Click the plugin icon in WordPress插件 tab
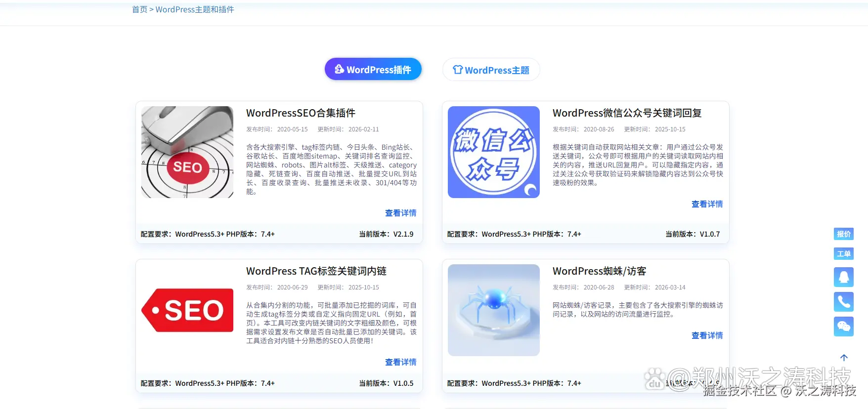Image resolution: width=868 pixels, height=409 pixels. point(340,69)
